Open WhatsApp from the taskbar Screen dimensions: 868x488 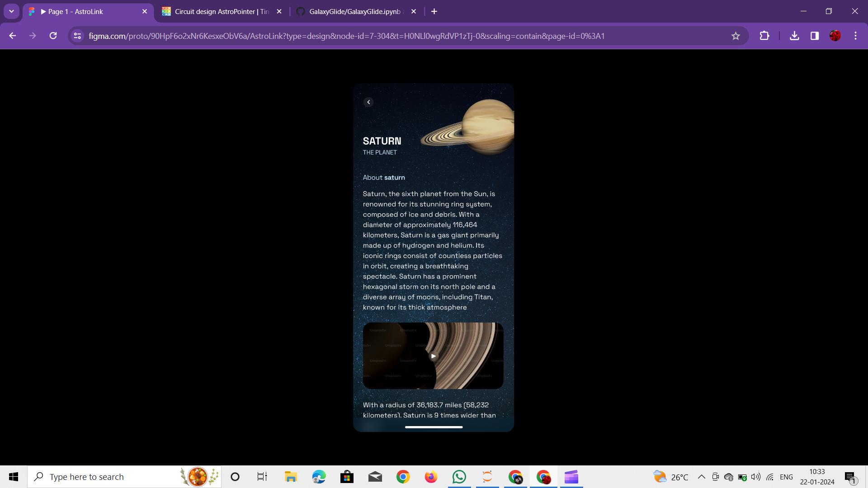[459, 477]
